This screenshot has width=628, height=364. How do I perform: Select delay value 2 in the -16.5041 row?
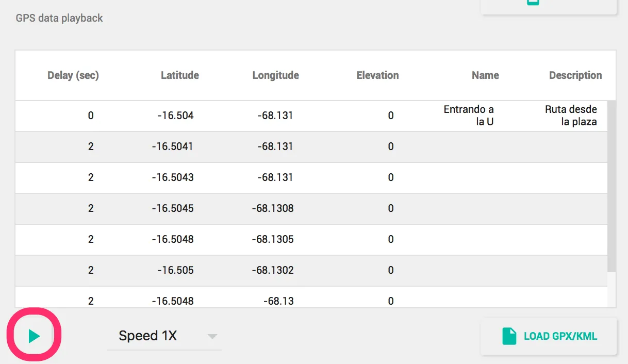[91, 146]
